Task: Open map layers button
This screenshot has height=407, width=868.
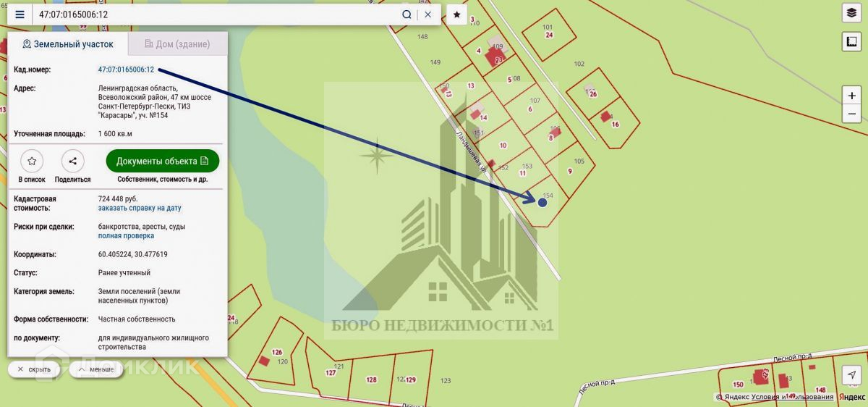Action: pyautogui.click(x=851, y=13)
